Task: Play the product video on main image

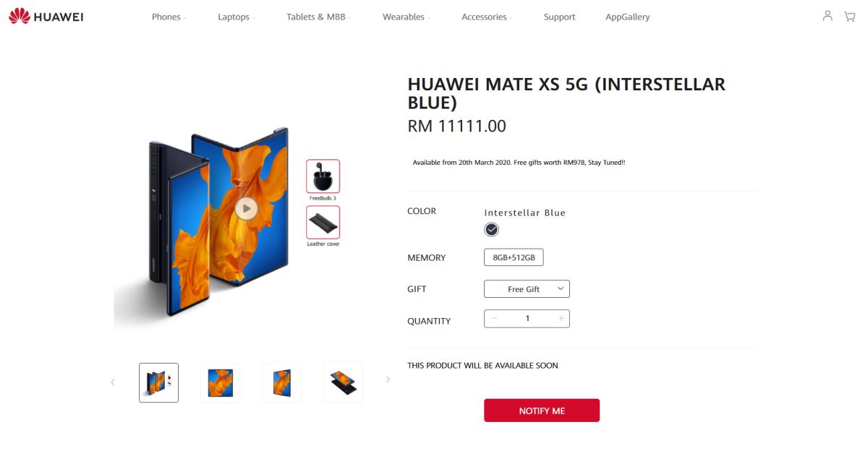Action: click(x=246, y=209)
